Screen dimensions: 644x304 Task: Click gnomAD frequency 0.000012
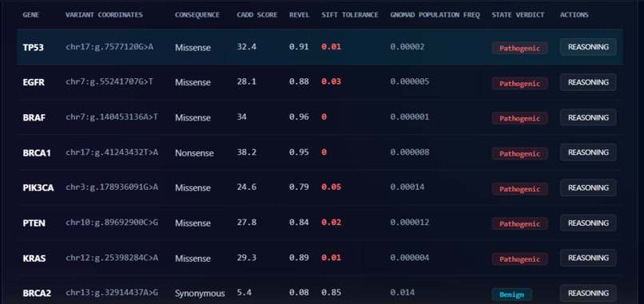(x=409, y=223)
